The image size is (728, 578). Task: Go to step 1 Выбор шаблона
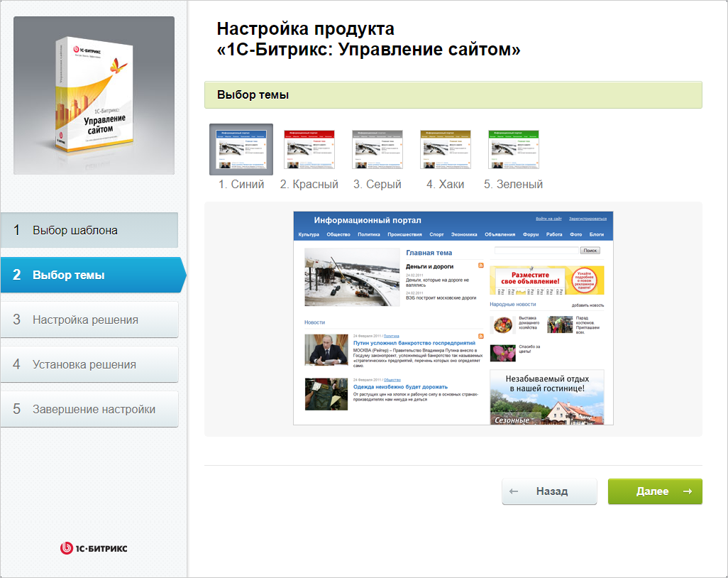click(89, 230)
